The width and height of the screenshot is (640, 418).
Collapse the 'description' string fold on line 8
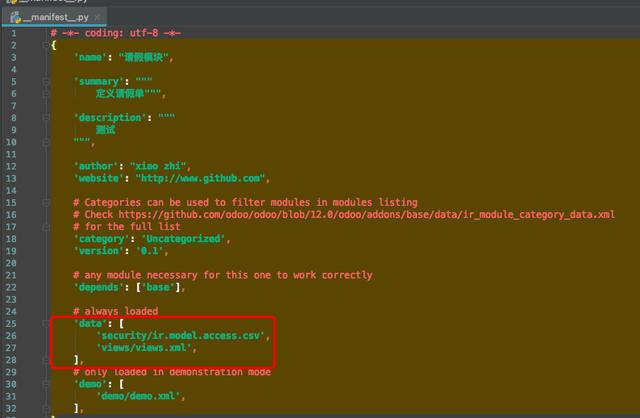pyautogui.click(x=47, y=117)
